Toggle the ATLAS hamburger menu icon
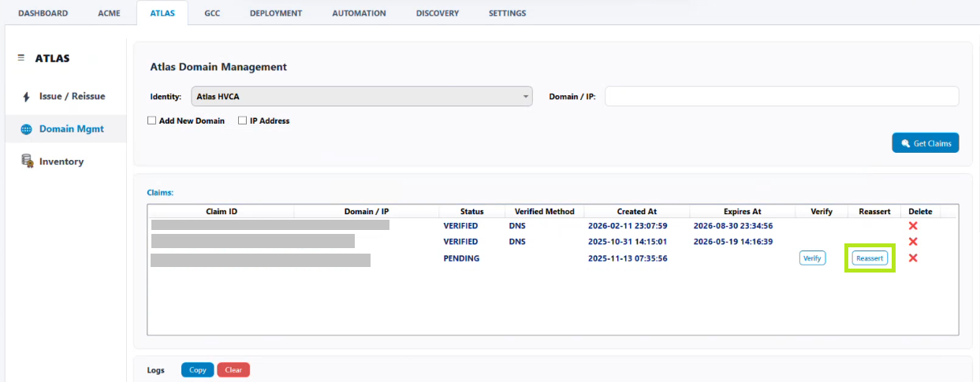 coord(21,58)
